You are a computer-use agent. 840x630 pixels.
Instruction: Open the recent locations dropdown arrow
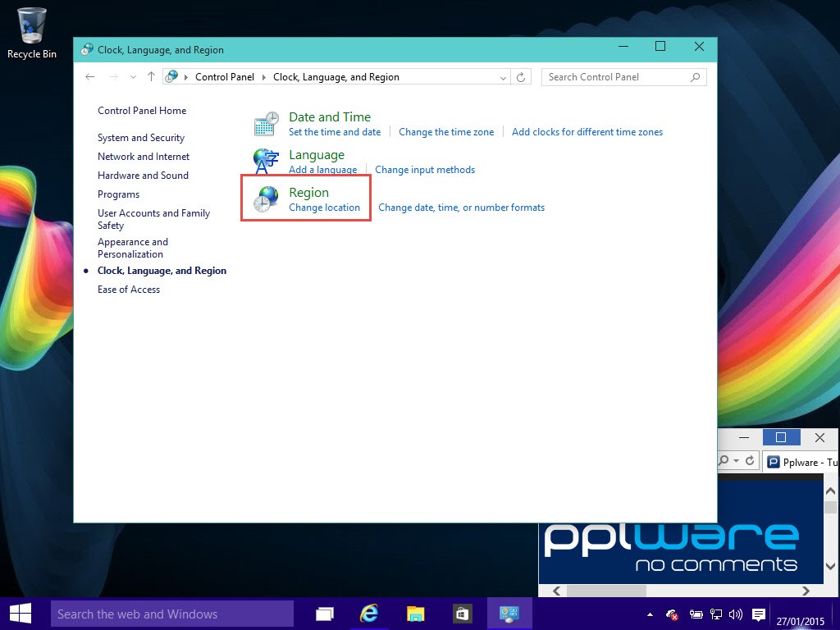click(133, 77)
